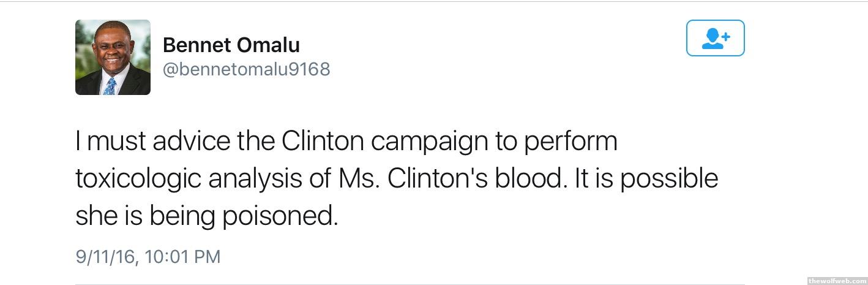The height and width of the screenshot is (285, 868).
Task: Click the Follow user icon button
Action: pyautogui.click(x=715, y=38)
